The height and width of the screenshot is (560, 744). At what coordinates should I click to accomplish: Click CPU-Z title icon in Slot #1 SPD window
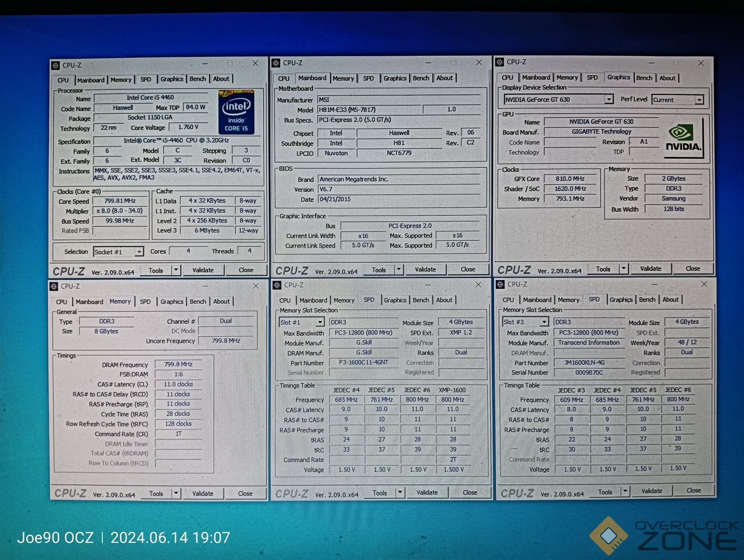pos(277,285)
